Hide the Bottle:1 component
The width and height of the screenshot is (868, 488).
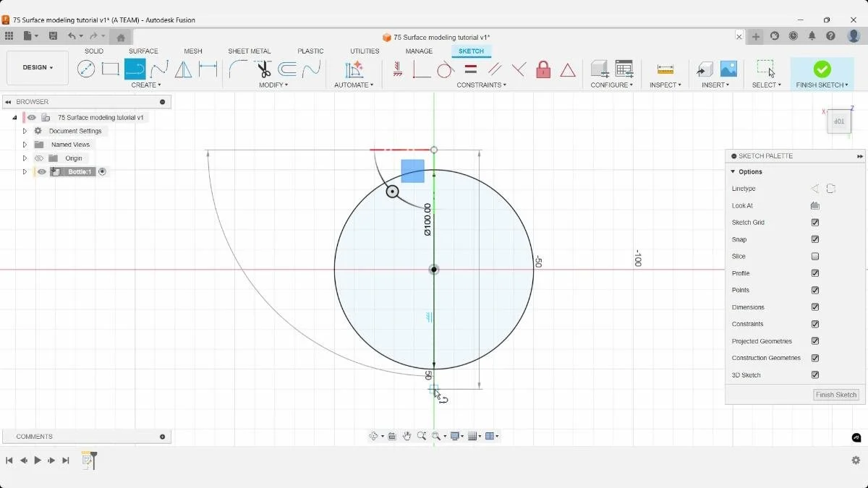pos(42,172)
